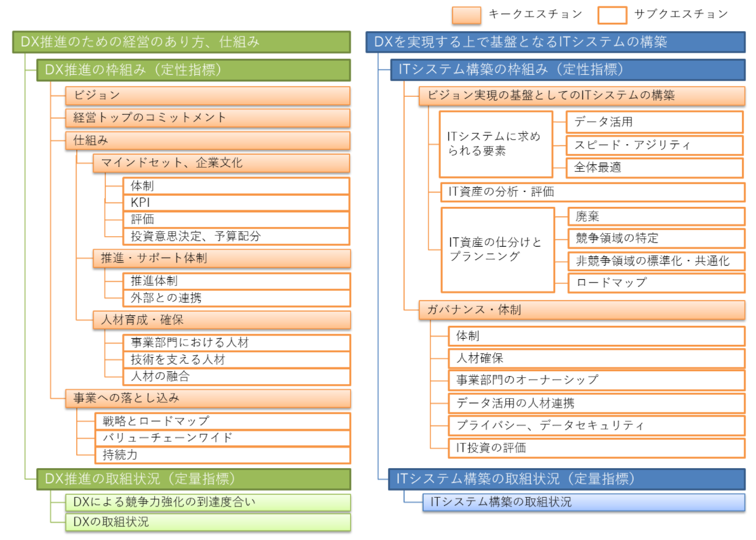Click 経営トップのコミットメント item

[208, 118]
